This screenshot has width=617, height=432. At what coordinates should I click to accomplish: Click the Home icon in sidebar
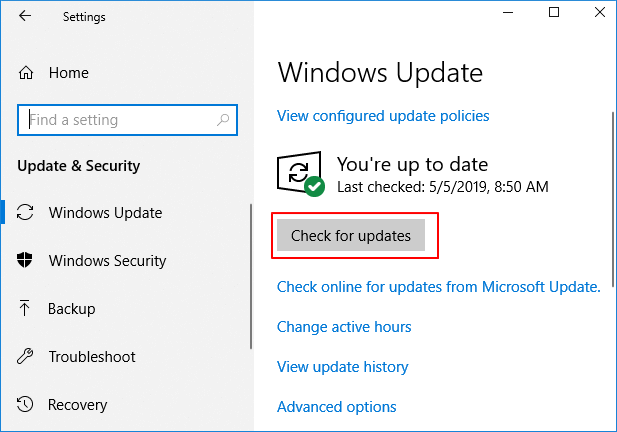(x=26, y=73)
